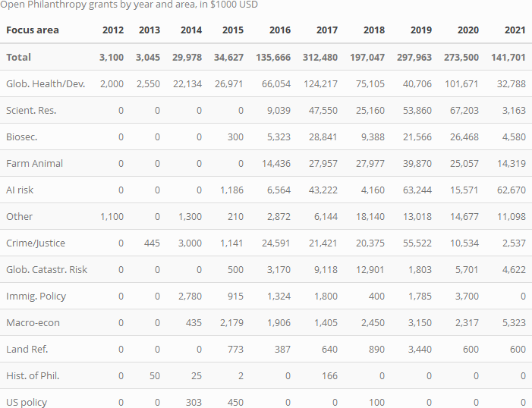Click the 'Hist. of Phil.' row label

point(33,376)
